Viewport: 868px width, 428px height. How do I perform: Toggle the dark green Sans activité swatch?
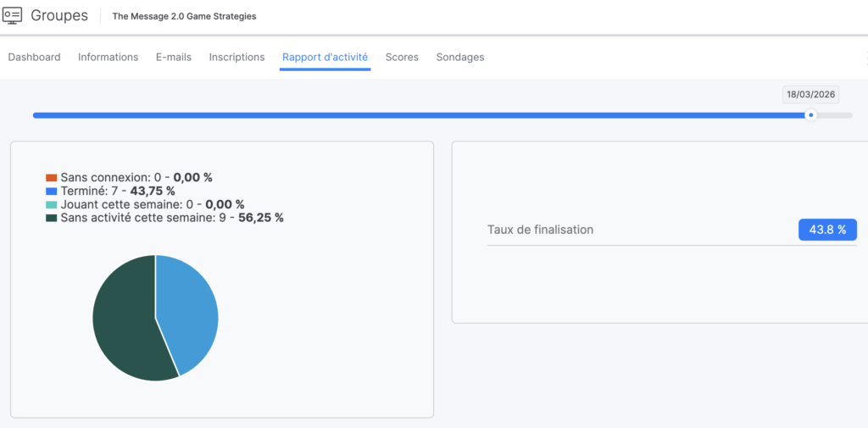click(x=52, y=219)
